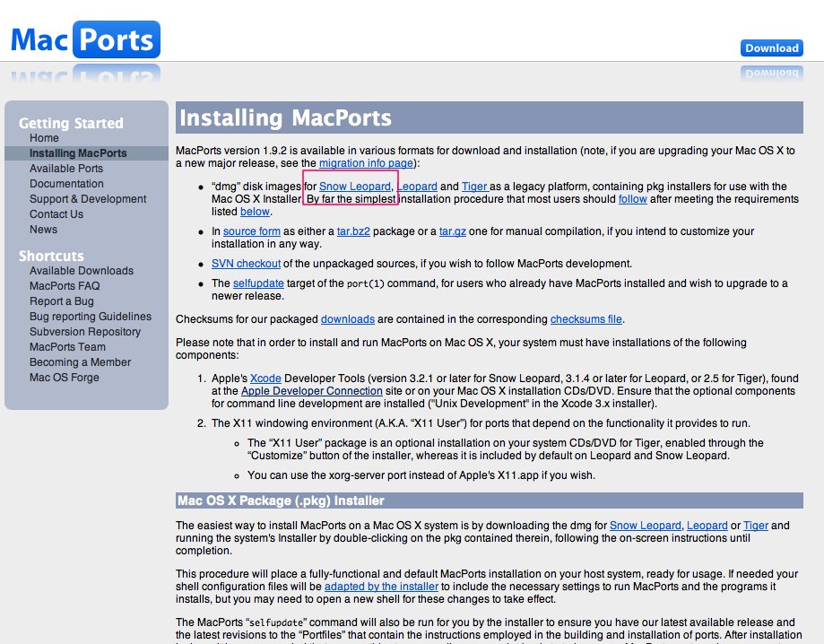Image resolution: width=824 pixels, height=644 pixels.
Task: Go to Home in the sidebar
Action: pyautogui.click(x=44, y=138)
